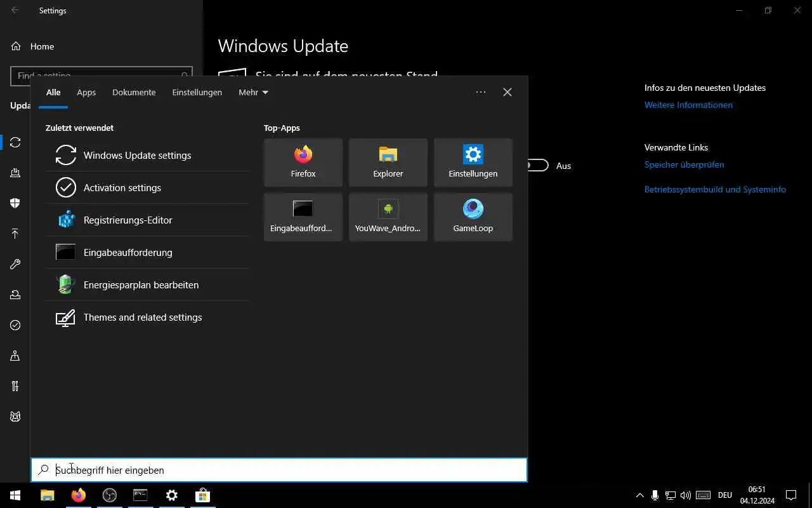
Task: Open the search panel options ellipsis
Action: pos(481,92)
